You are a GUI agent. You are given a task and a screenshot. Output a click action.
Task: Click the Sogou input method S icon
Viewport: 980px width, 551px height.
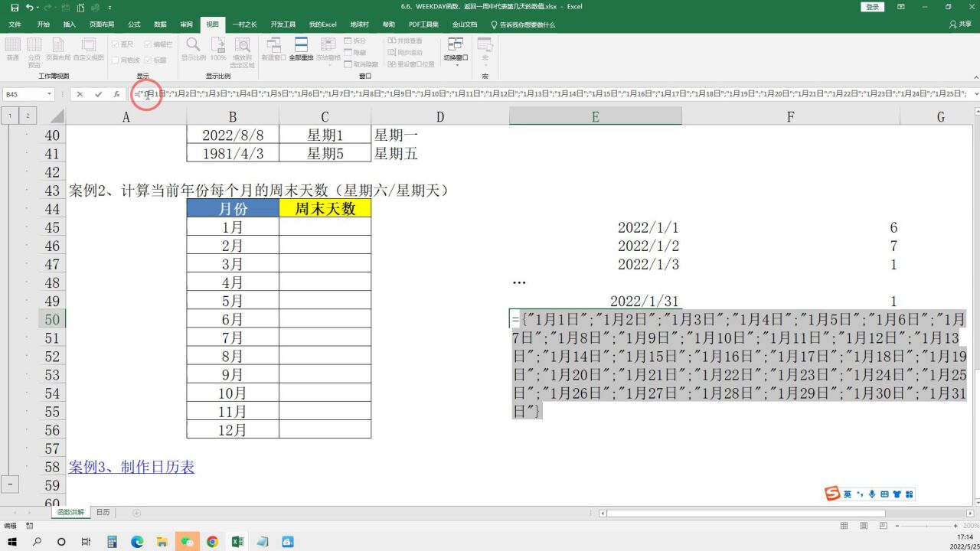(832, 494)
